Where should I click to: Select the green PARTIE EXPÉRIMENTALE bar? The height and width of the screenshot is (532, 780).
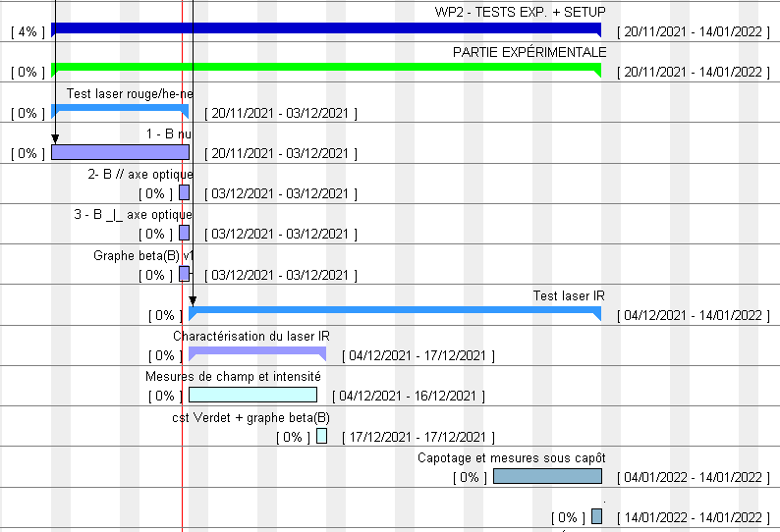pyautogui.click(x=324, y=67)
